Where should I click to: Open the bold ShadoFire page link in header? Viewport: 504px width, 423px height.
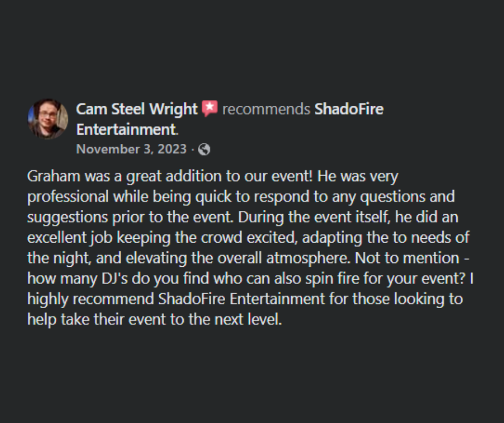click(349, 109)
